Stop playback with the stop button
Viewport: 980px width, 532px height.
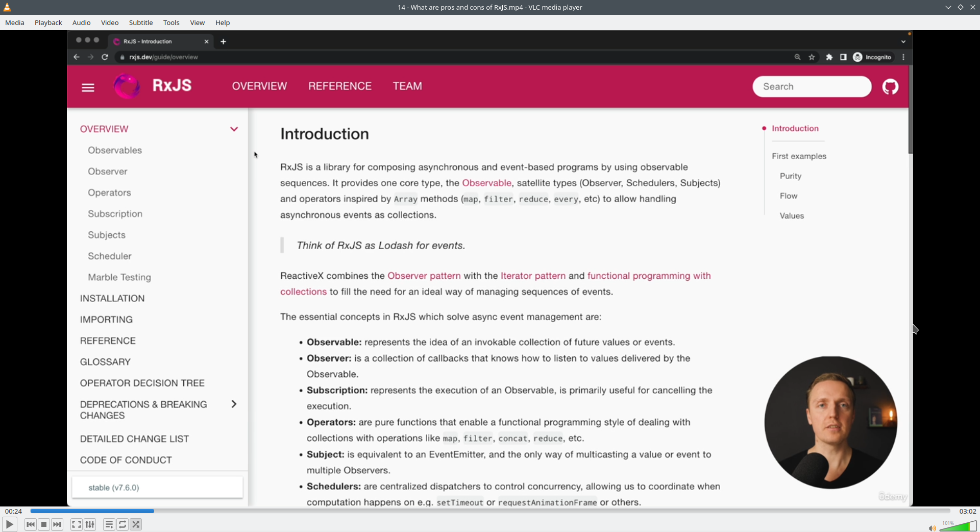pyautogui.click(x=44, y=524)
